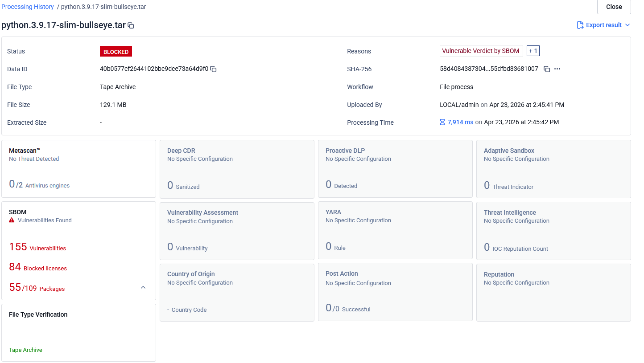Copy the Data ID value

point(213,69)
